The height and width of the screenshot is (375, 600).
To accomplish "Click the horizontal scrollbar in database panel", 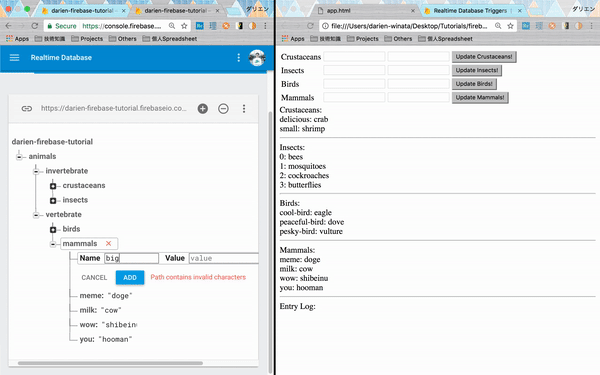I will (x=110, y=363).
